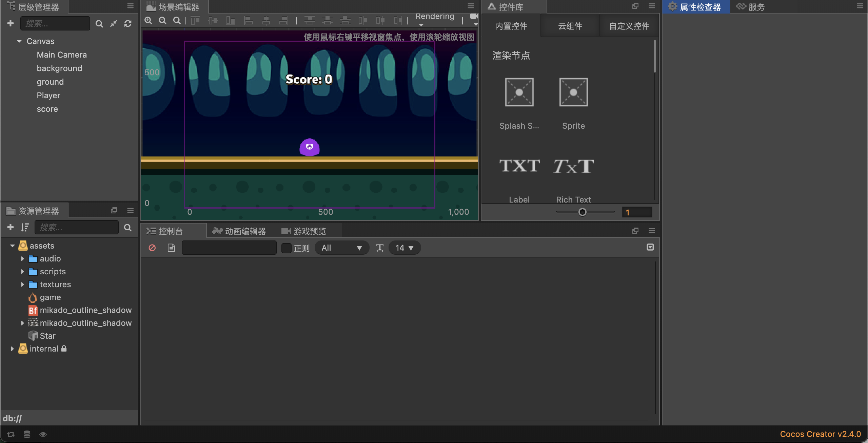
Task: Select the Player node in hierarchy
Action: 48,96
